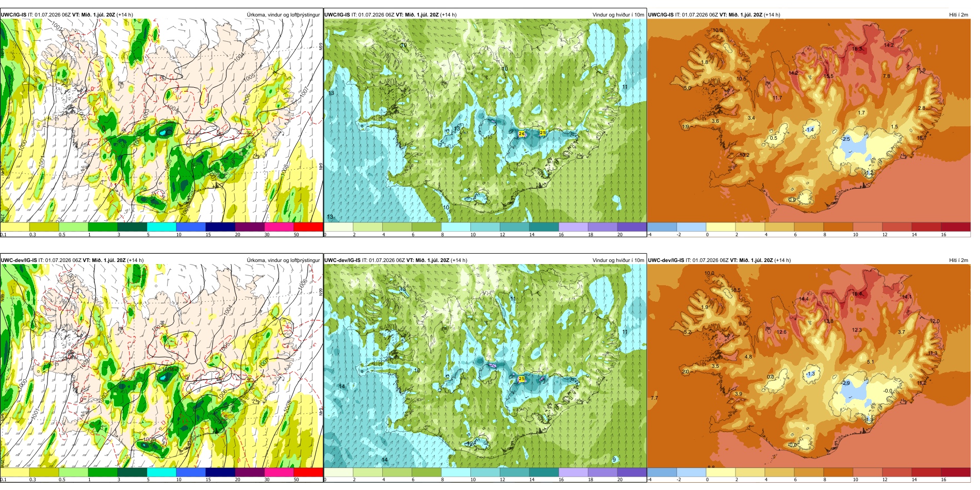Image resolution: width=980 pixels, height=490 pixels.
Task: Click the 'Vindur og hviður í 10m' title in bottom map
Action: tap(618, 260)
